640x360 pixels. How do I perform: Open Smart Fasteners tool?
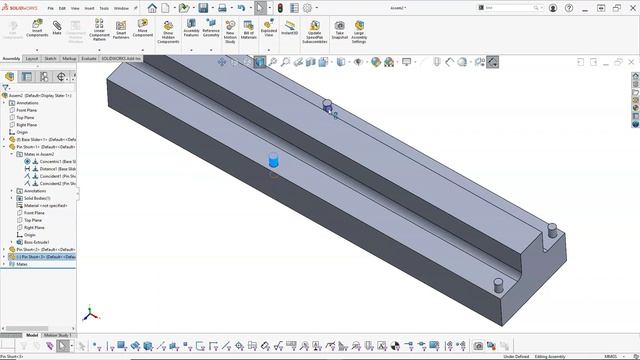121,30
